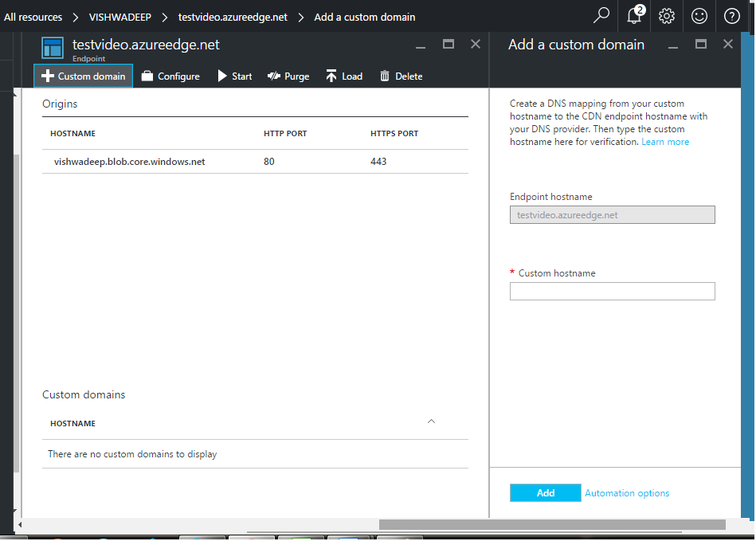
Task: Open testvideo.azureedge.net breadcrumb
Action: tap(233, 18)
